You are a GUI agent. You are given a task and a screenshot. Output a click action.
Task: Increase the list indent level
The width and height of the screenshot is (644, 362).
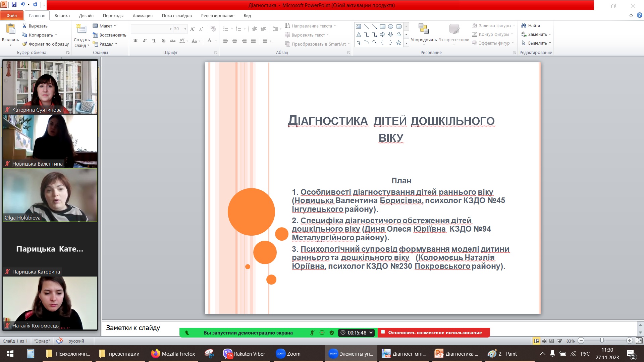[264, 29]
